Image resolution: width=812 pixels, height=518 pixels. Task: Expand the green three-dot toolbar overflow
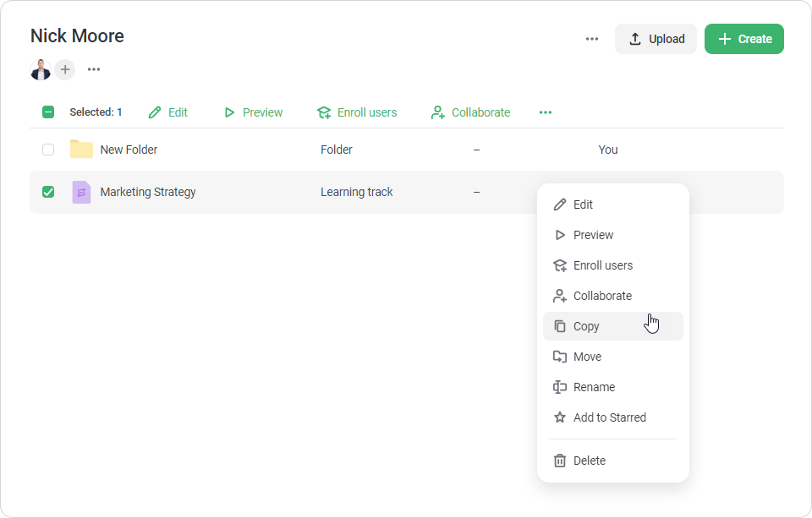click(546, 112)
